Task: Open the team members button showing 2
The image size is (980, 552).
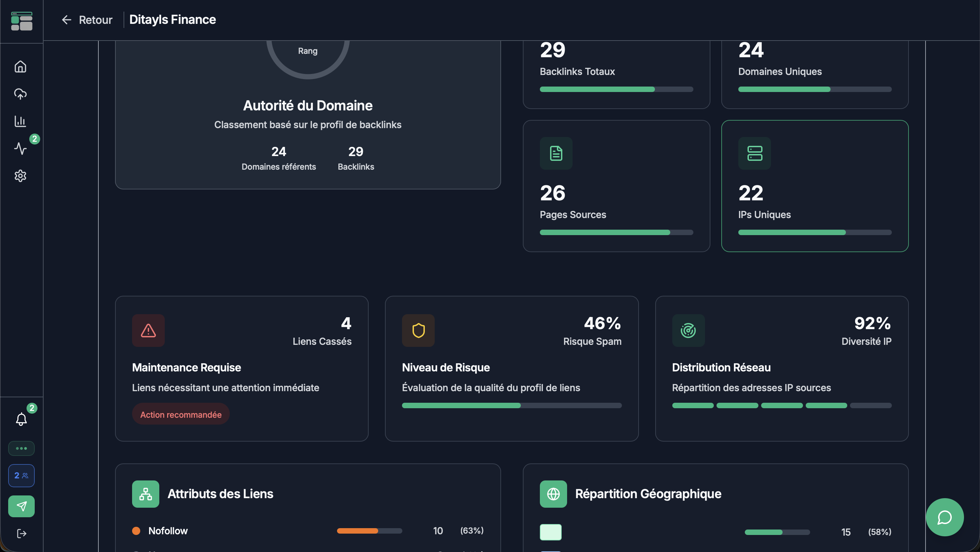Action: tap(21, 475)
